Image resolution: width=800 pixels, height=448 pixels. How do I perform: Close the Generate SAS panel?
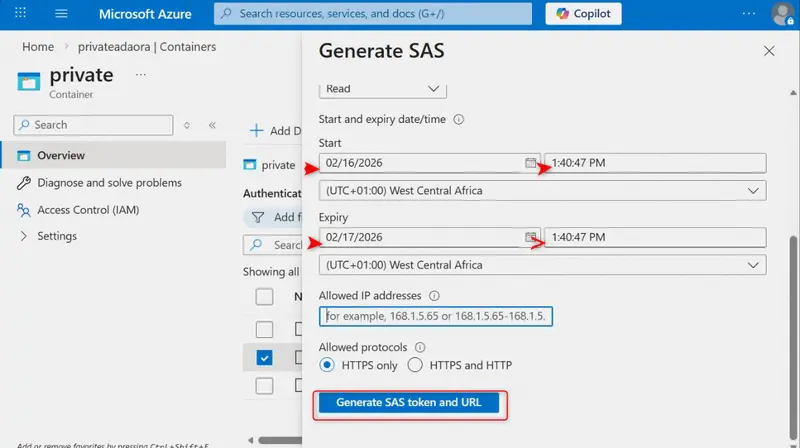769,51
